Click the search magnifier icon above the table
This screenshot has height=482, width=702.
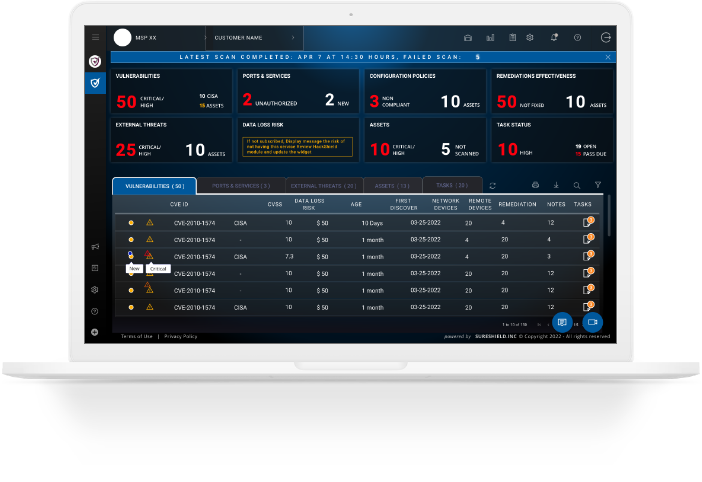coord(576,185)
